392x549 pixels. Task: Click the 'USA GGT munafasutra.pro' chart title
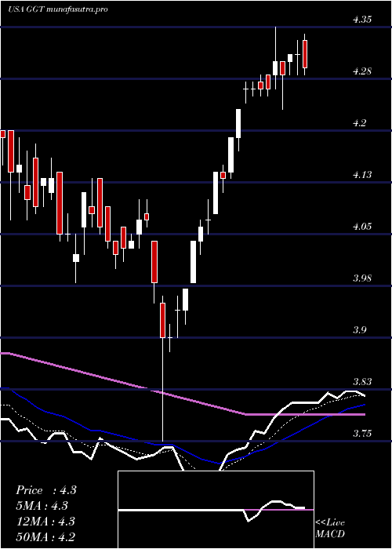point(57,9)
